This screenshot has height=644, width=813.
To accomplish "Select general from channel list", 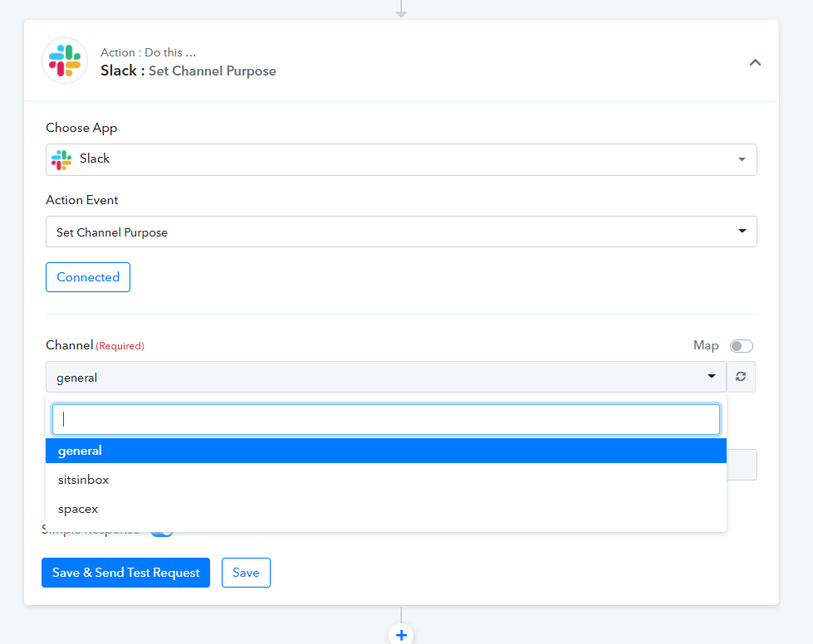I will pos(386,451).
